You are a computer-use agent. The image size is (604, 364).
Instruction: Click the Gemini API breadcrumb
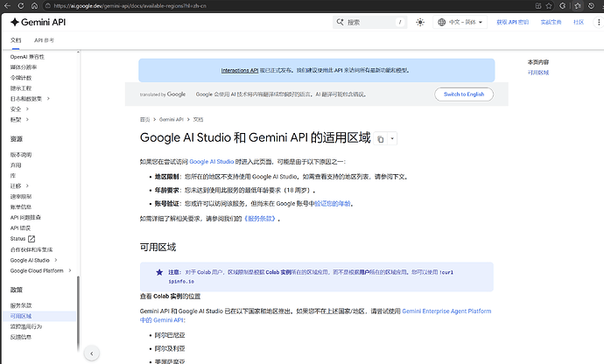pyautogui.click(x=172, y=120)
